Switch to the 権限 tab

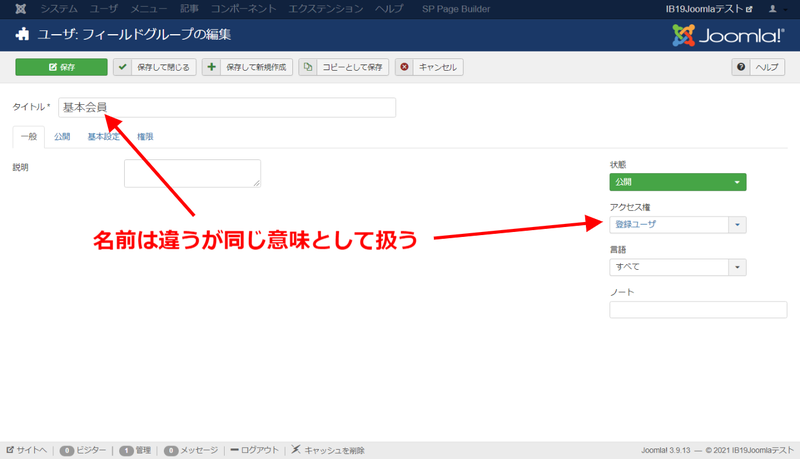click(x=145, y=137)
